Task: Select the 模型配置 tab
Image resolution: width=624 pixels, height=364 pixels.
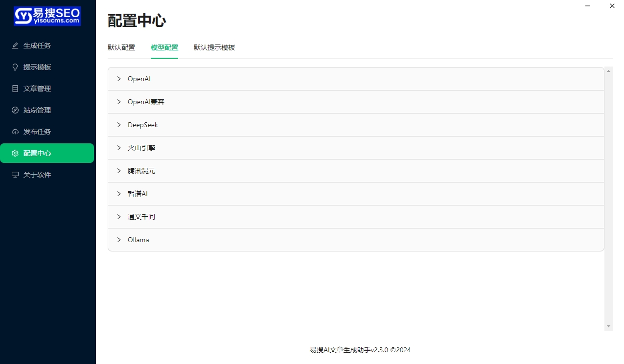Action: (x=164, y=47)
